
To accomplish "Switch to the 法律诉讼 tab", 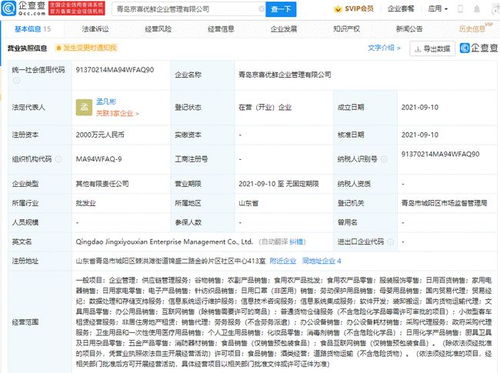I will (x=95, y=29).
